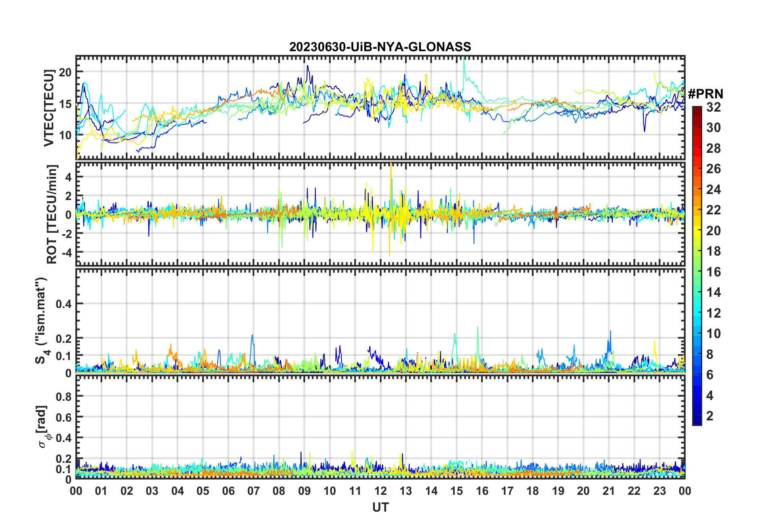Screen dimensions: 761x532
Task: Select the "26" label on the PRN colorbar
Action: [x=714, y=169]
